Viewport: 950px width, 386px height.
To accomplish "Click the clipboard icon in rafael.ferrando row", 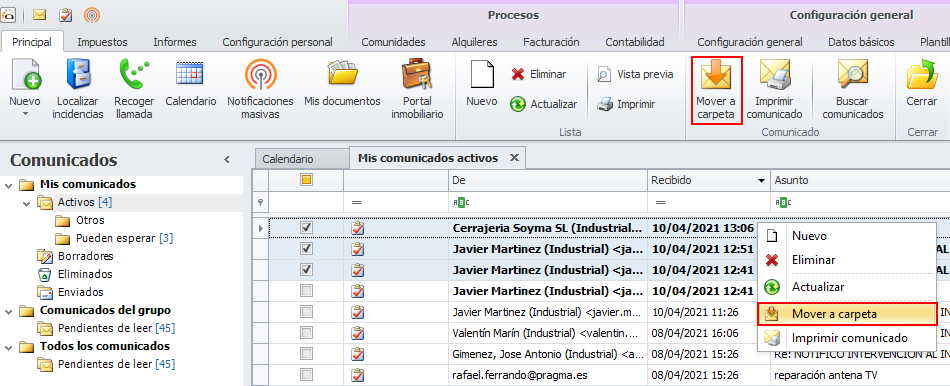I will (x=358, y=374).
